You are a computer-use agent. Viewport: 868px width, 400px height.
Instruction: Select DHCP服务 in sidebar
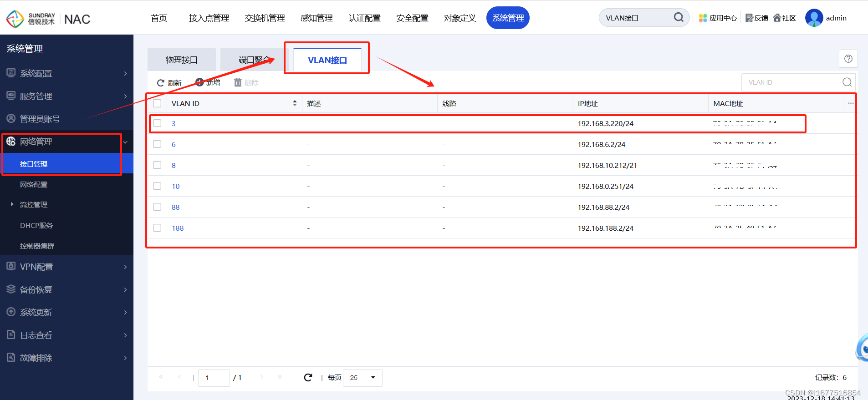pos(36,225)
